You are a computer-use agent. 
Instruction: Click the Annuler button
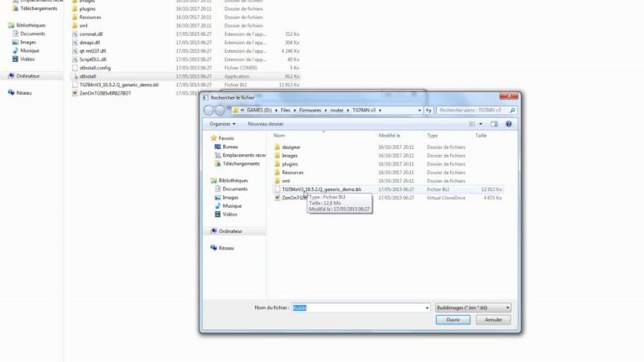(493, 319)
